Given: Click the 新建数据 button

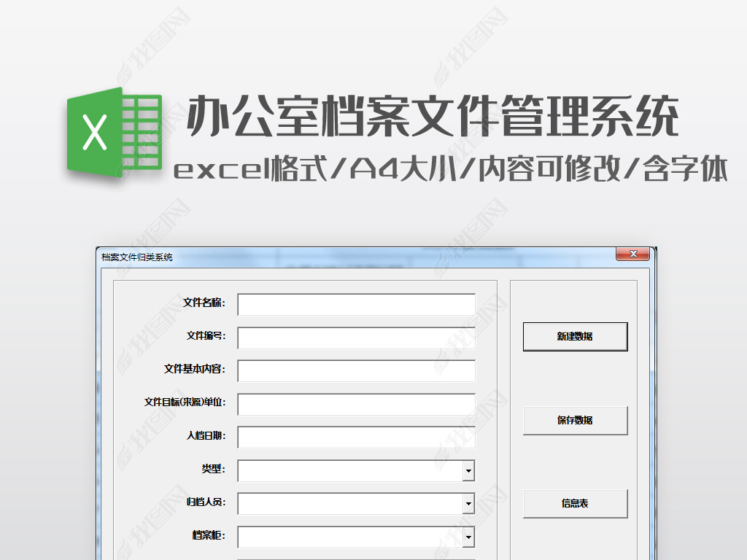Looking at the screenshot, I should click(x=575, y=337).
